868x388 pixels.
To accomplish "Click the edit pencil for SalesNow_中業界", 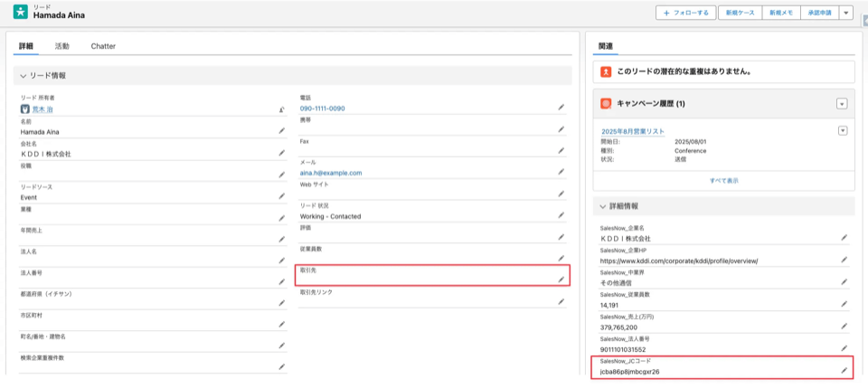I will [x=844, y=281].
